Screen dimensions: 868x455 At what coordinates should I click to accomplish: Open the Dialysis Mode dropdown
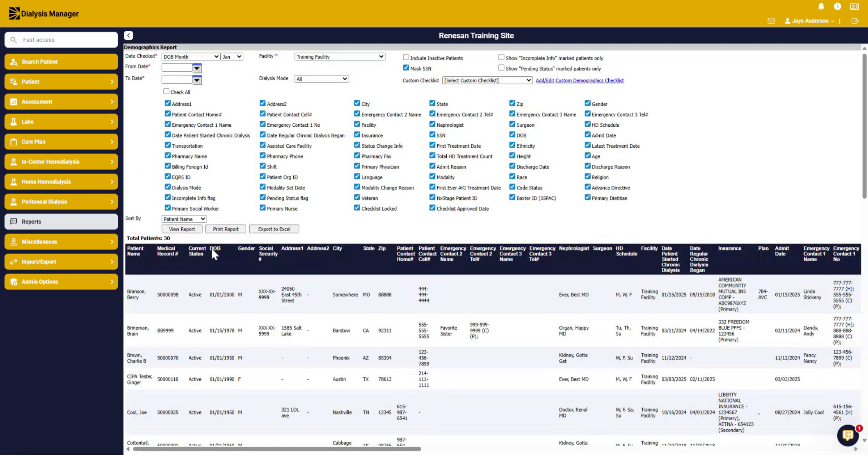322,79
